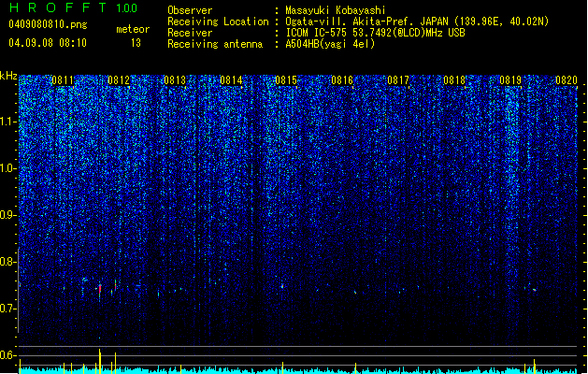588x374 pixels.
Task: Click the 0.9 frequency axis label
Action: coord(8,215)
